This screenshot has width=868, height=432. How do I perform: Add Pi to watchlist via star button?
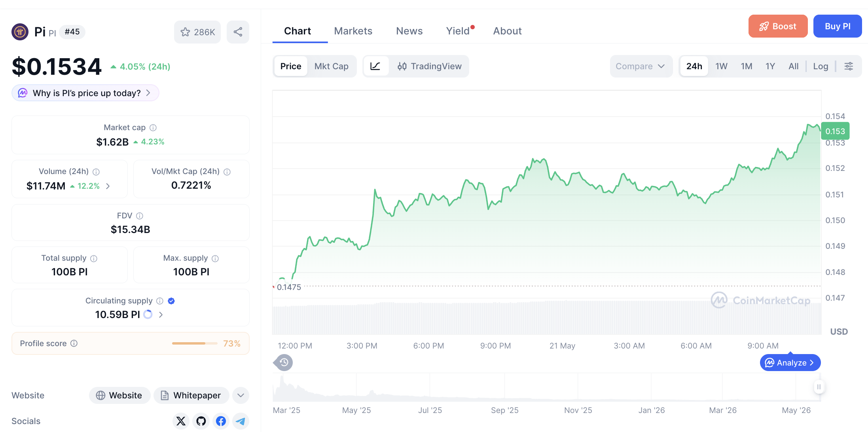tap(197, 32)
